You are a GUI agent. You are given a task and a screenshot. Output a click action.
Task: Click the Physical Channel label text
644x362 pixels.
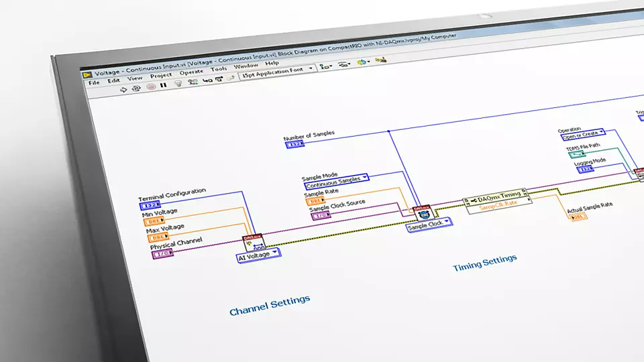click(x=176, y=243)
